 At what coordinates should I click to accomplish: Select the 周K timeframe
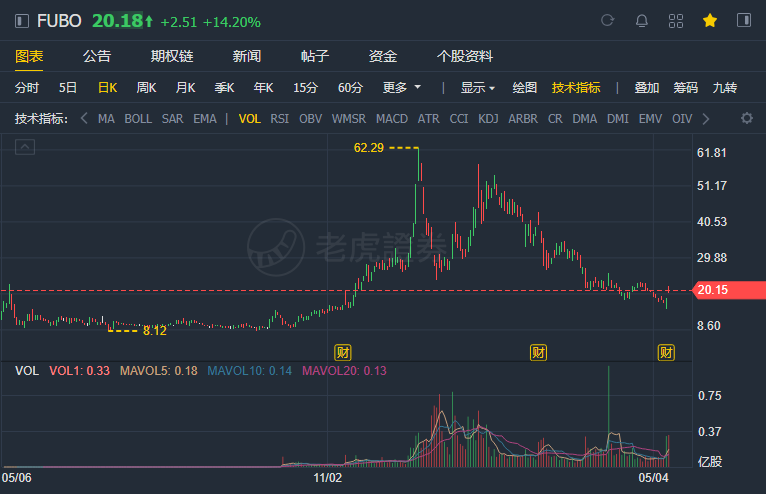point(146,87)
